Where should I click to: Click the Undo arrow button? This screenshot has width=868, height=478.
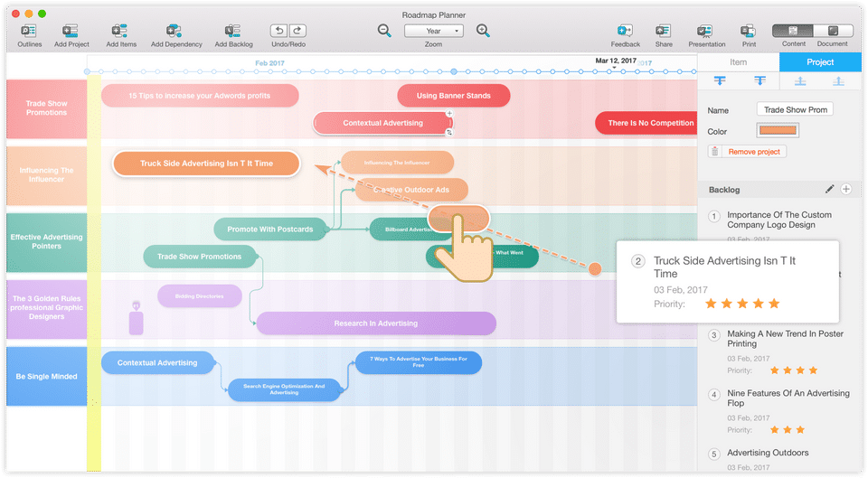[279, 31]
